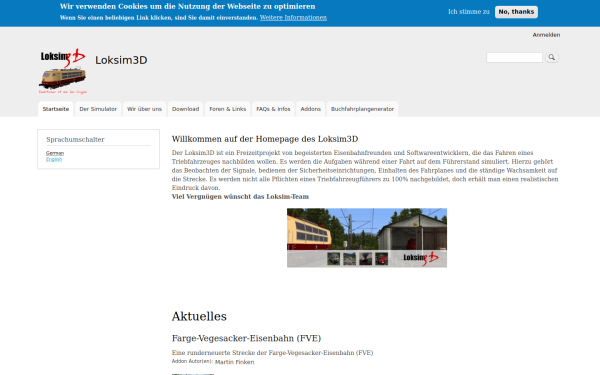Click Viel Vergnügen wünscht das Loksim-Team text
Image resolution: width=600 pixels, height=375 pixels.
click(240, 197)
